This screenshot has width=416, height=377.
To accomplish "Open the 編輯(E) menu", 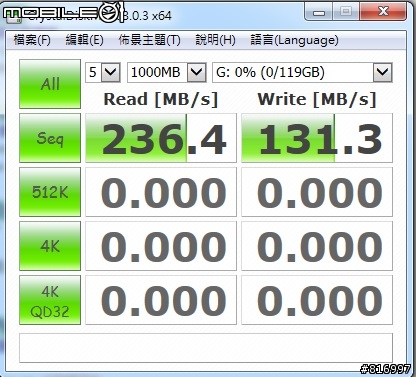I will [84, 40].
